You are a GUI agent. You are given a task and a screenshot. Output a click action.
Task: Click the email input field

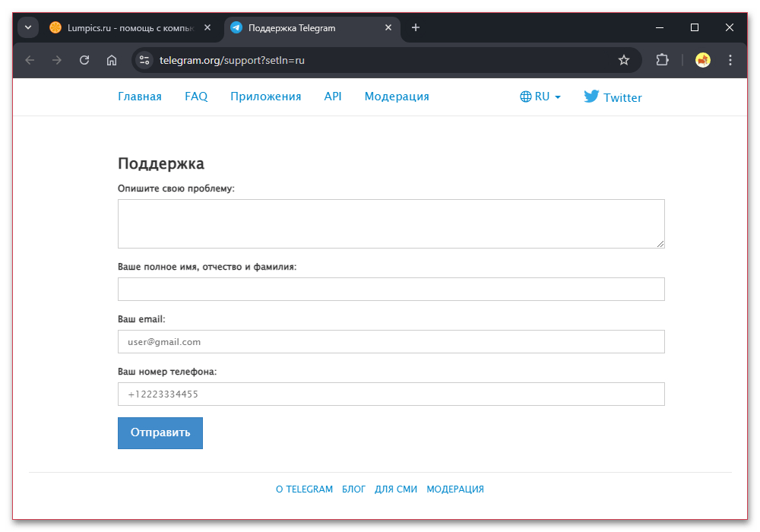[x=391, y=341]
